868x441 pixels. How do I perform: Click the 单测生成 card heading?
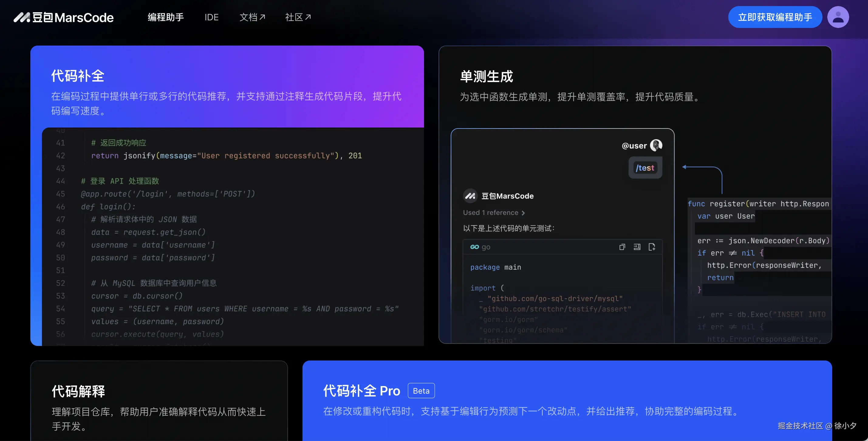point(486,77)
